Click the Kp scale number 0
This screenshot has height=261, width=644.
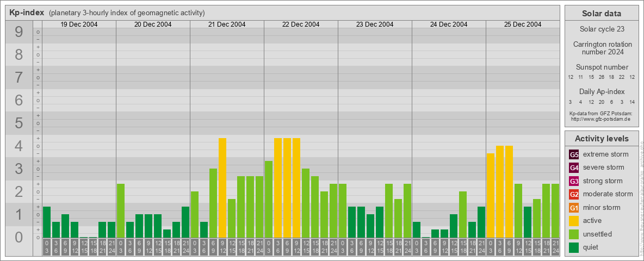pyautogui.click(x=19, y=237)
